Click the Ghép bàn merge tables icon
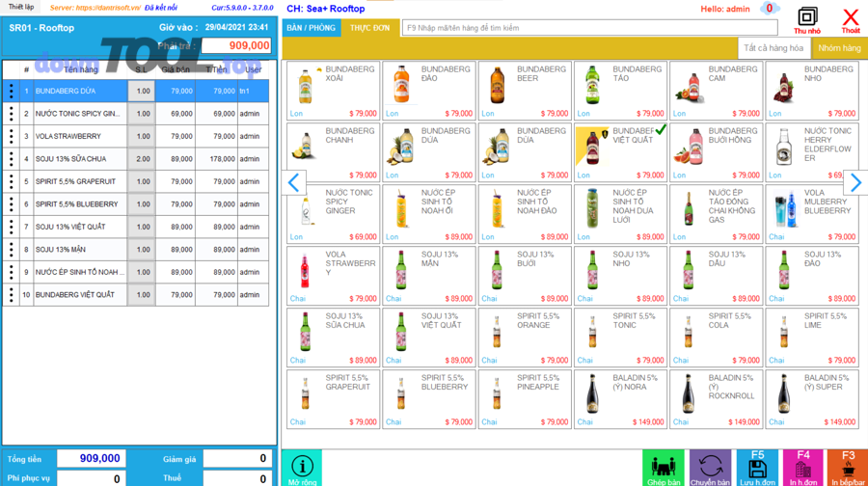868x486 pixels. 663,468
